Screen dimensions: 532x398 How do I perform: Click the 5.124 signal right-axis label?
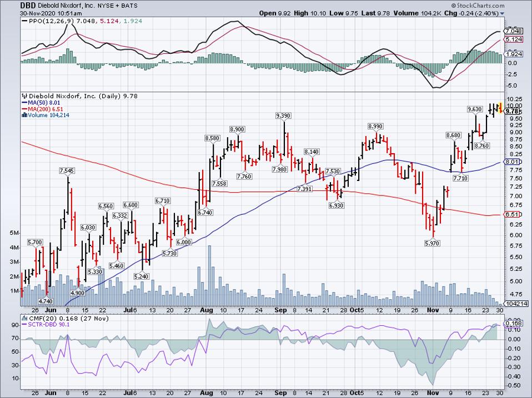point(513,39)
